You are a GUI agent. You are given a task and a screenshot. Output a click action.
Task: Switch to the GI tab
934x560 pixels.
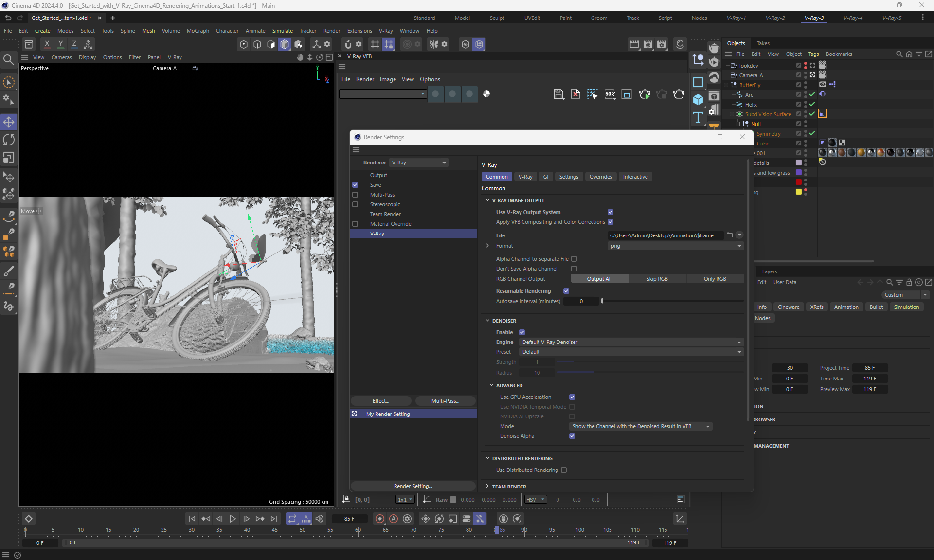545,177
